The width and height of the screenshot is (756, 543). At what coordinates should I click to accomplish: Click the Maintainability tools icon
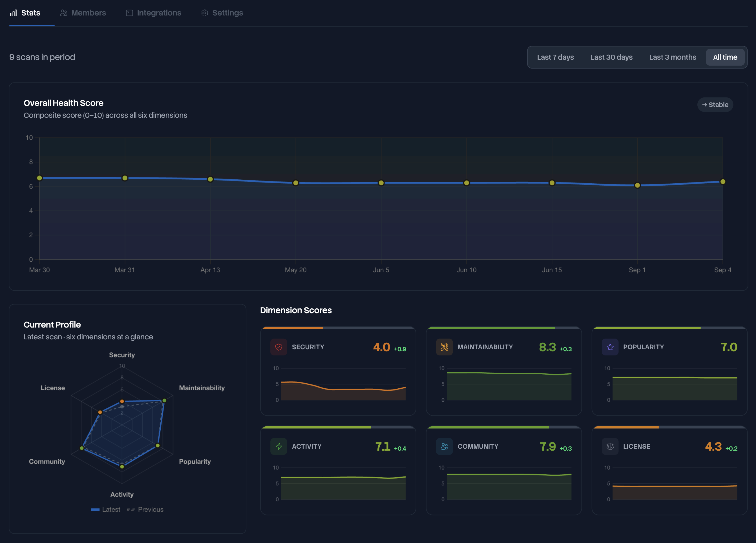[x=444, y=347]
